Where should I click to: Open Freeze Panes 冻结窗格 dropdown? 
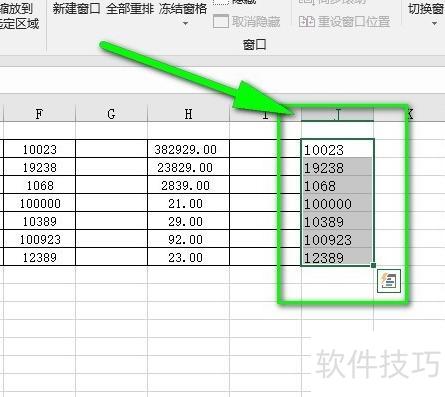tap(183, 13)
